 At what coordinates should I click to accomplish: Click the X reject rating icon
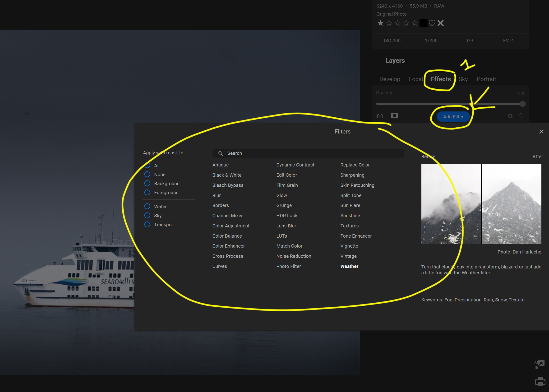[x=441, y=23]
